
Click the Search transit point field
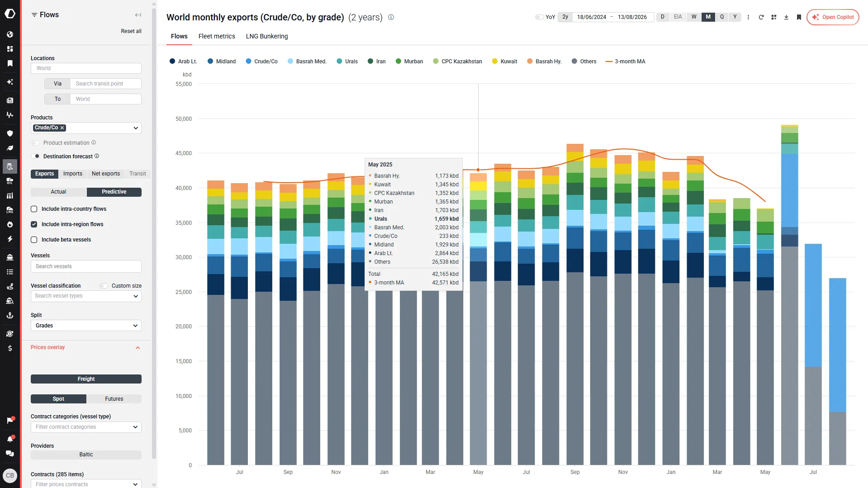[106, 84]
